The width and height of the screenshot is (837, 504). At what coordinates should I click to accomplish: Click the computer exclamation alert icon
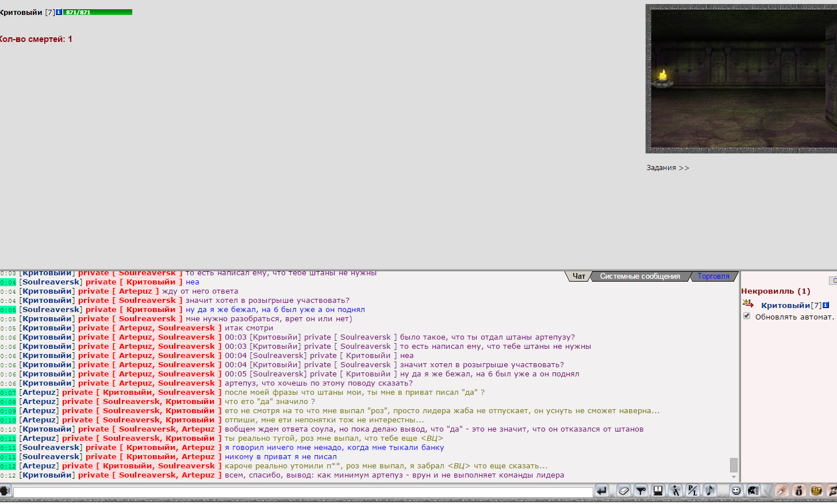tap(658, 491)
